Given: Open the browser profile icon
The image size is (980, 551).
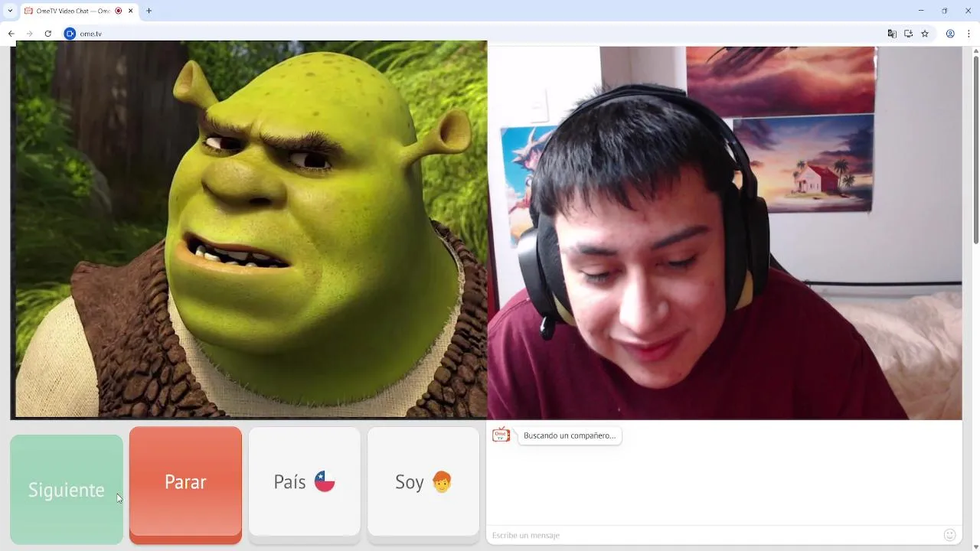Looking at the screenshot, I should tap(950, 34).
